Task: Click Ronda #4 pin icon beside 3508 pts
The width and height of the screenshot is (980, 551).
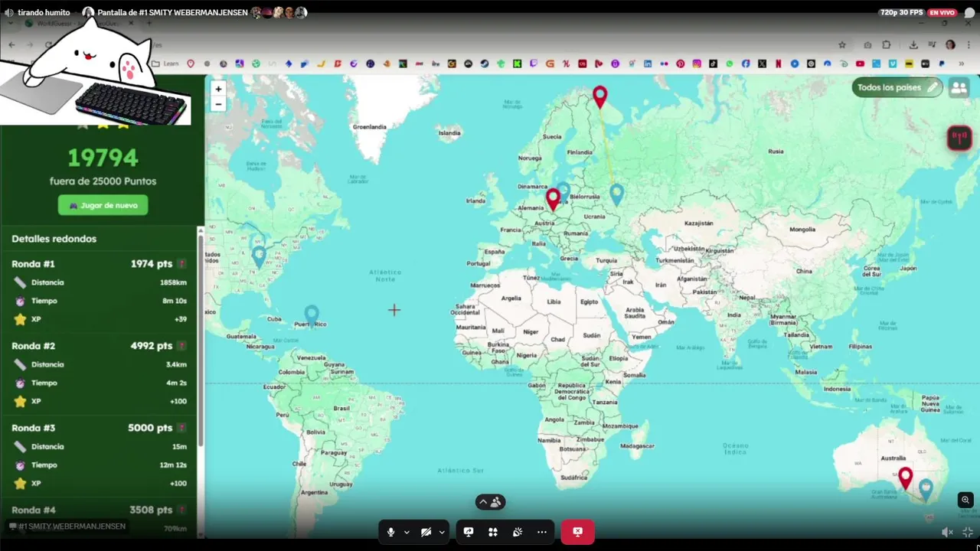Action: [x=181, y=510]
